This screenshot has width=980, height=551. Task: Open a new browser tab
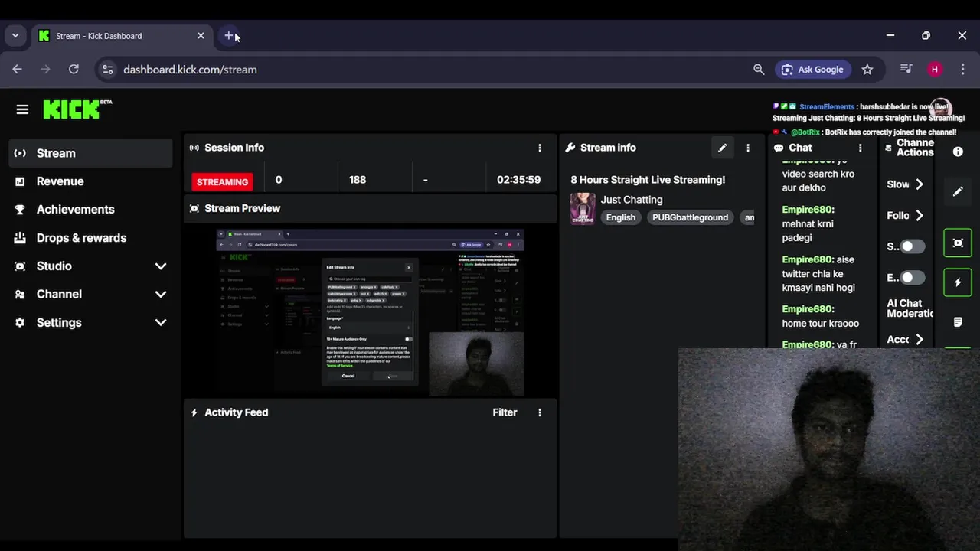pyautogui.click(x=229, y=35)
